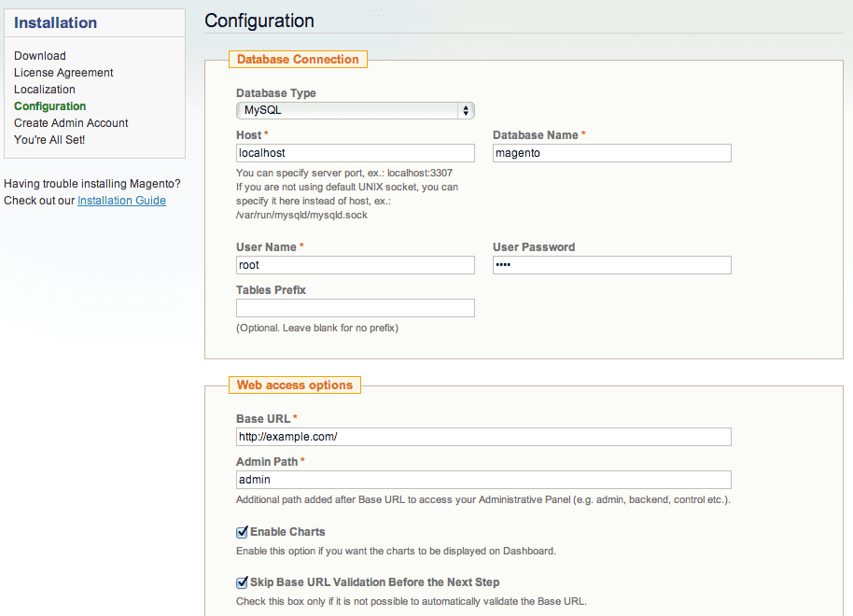Click the Admin Path text field
Screen dimensions: 853x616
(x=483, y=480)
